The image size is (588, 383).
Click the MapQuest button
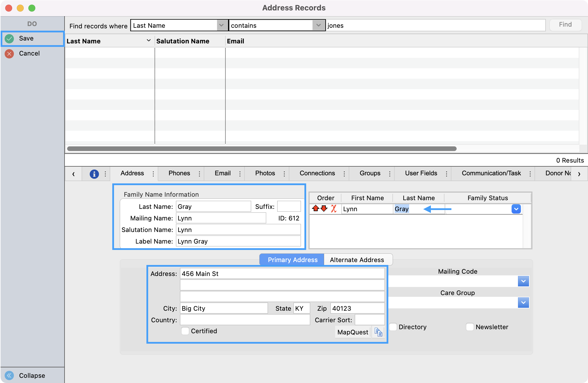tap(353, 332)
